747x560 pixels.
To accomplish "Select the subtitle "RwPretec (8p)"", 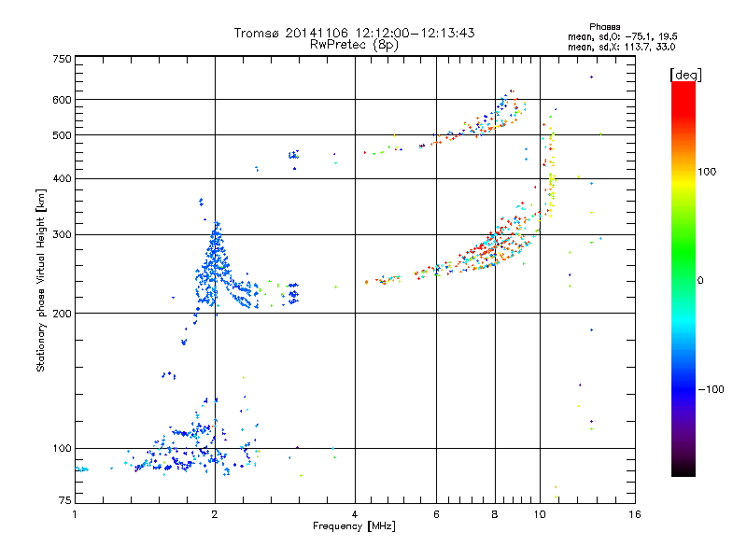I will (x=354, y=45).
